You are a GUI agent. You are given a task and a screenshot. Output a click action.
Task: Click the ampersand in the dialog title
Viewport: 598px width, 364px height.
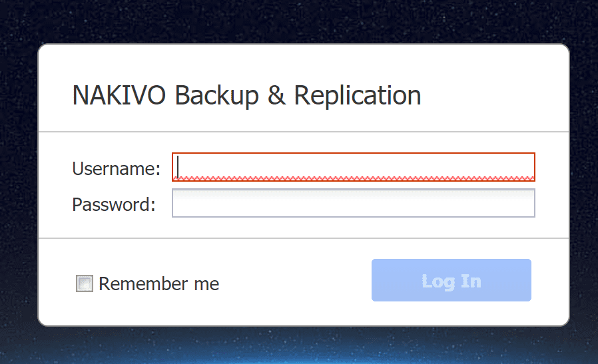(x=276, y=96)
